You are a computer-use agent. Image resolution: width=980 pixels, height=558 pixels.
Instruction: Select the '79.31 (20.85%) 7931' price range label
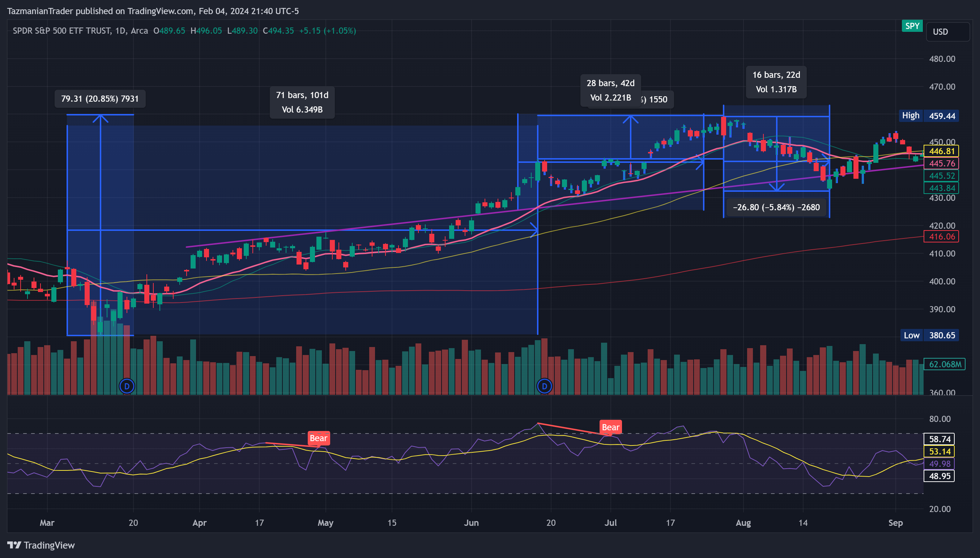click(x=100, y=99)
